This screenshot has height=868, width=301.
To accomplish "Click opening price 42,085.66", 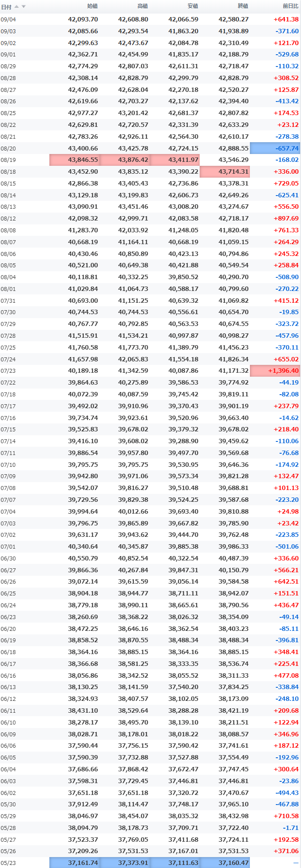I will 83,31.
